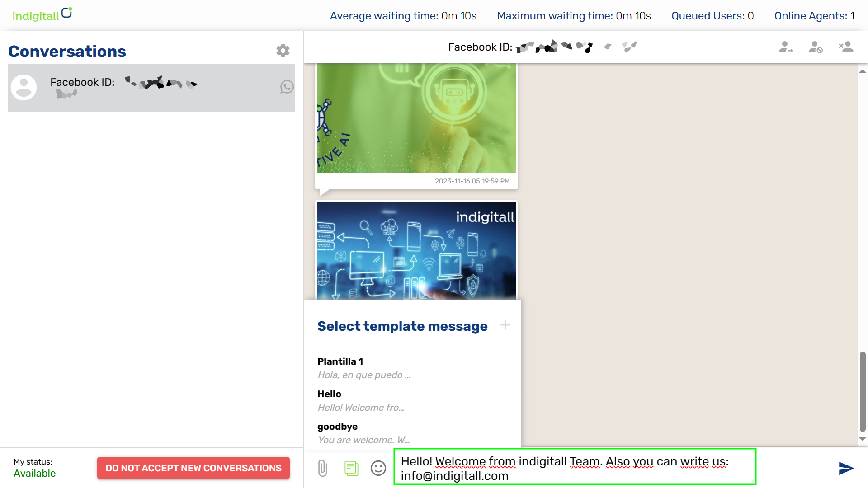Block this user icon
The width and height of the screenshot is (868, 488).
(816, 47)
